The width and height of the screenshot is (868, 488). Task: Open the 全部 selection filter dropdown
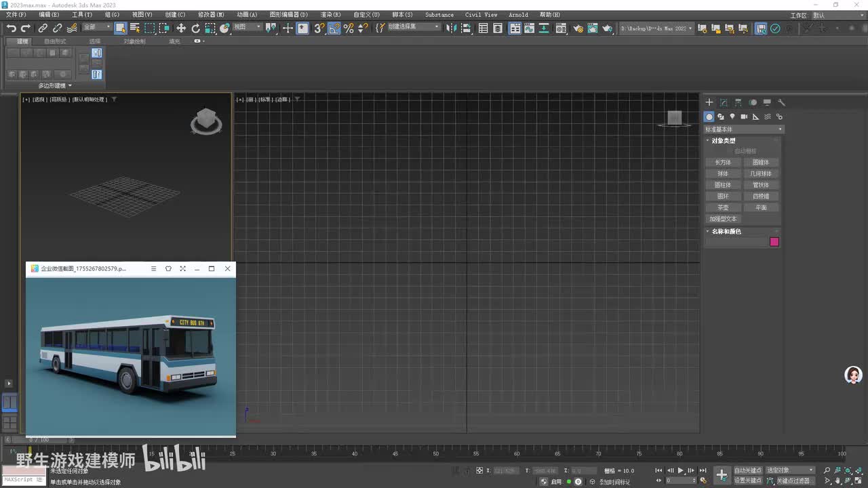tap(97, 28)
